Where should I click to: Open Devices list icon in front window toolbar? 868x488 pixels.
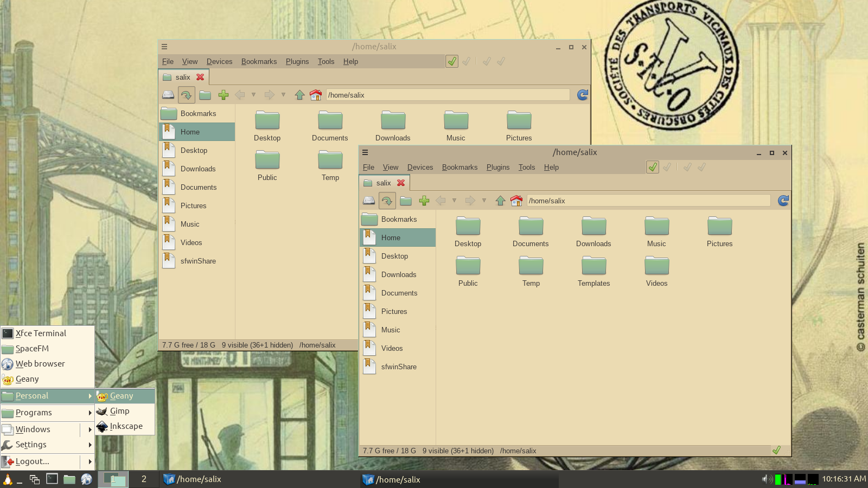(369, 201)
